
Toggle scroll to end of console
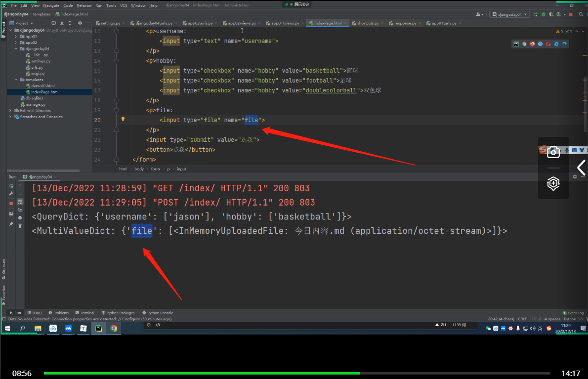pos(20,210)
